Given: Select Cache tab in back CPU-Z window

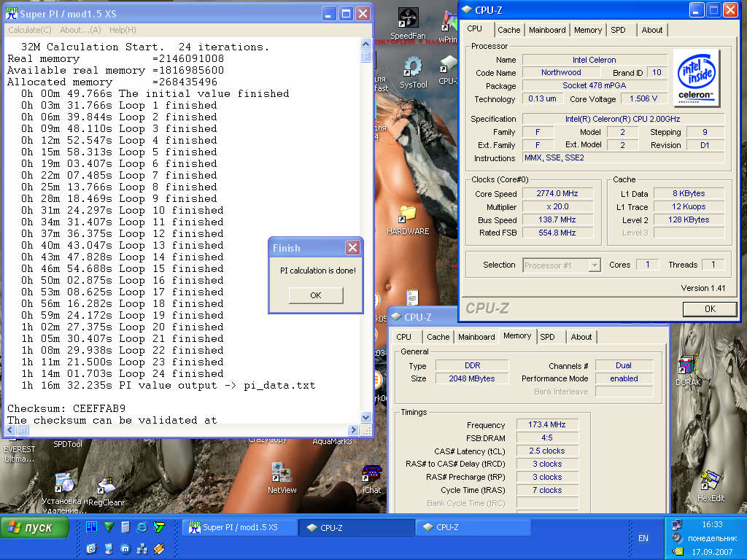Looking at the screenshot, I should pyautogui.click(x=438, y=337).
